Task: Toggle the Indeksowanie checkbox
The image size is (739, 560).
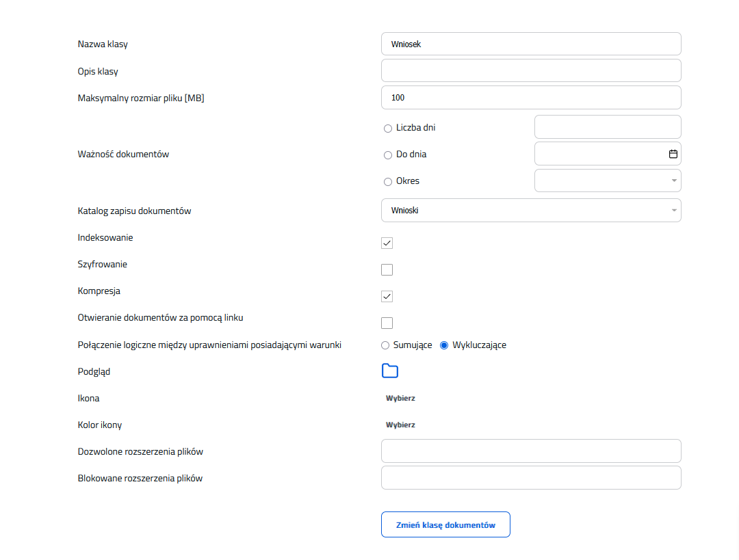Action: pos(387,243)
